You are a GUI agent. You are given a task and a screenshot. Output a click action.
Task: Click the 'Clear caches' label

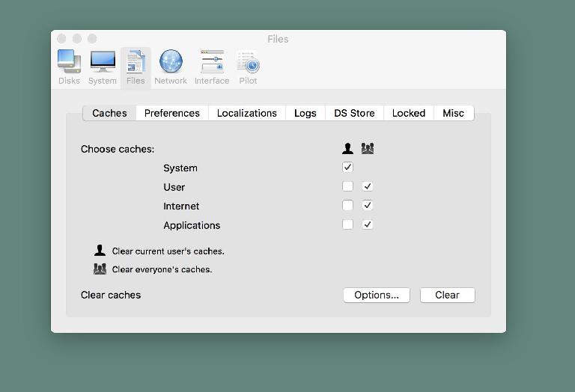point(111,295)
